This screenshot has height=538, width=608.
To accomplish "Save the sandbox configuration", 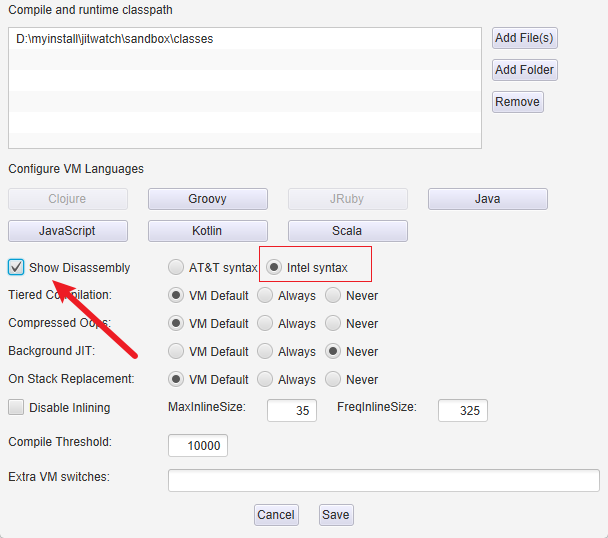I will pyautogui.click(x=336, y=515).
